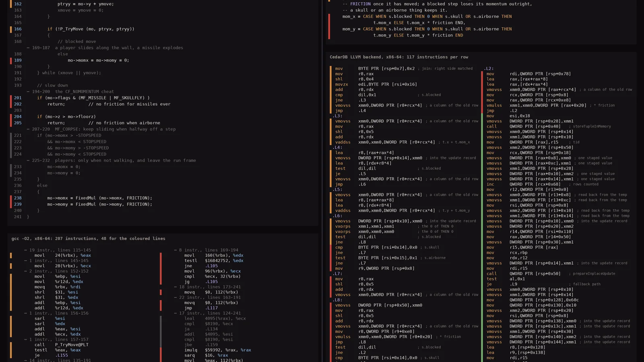Click the '; storeTupleInMemory' comment
Image resolution: width=644 pixels, height=362 pixels.
pos(590,126)
